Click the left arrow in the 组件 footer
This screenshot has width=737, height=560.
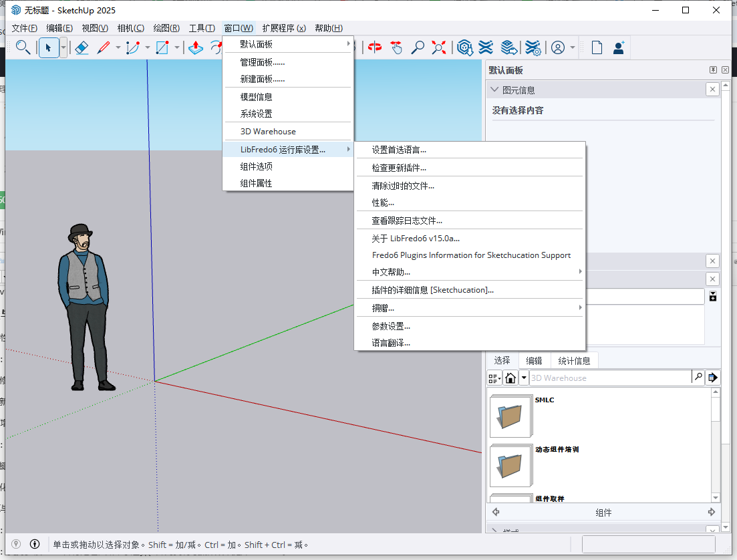click(x=496, y=512)
